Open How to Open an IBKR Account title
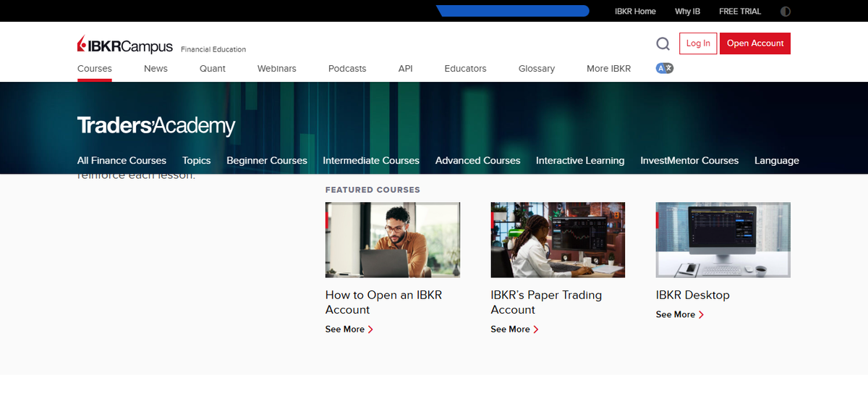The image size is (868, 407). [383, 302]
